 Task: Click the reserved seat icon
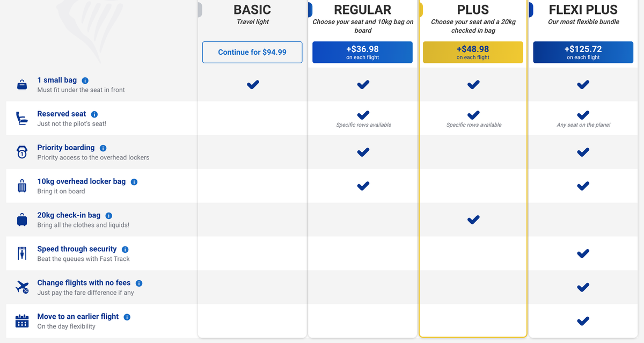21,118
